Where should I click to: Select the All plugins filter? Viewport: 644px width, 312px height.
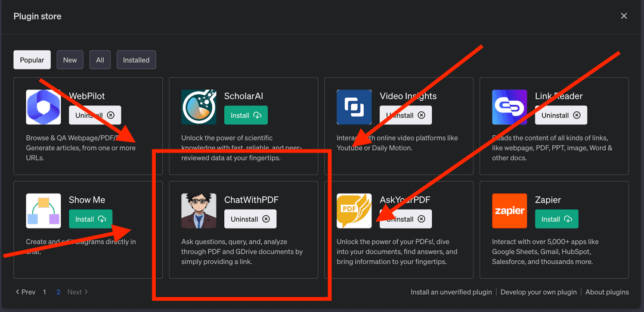click(x=100, y=60)
